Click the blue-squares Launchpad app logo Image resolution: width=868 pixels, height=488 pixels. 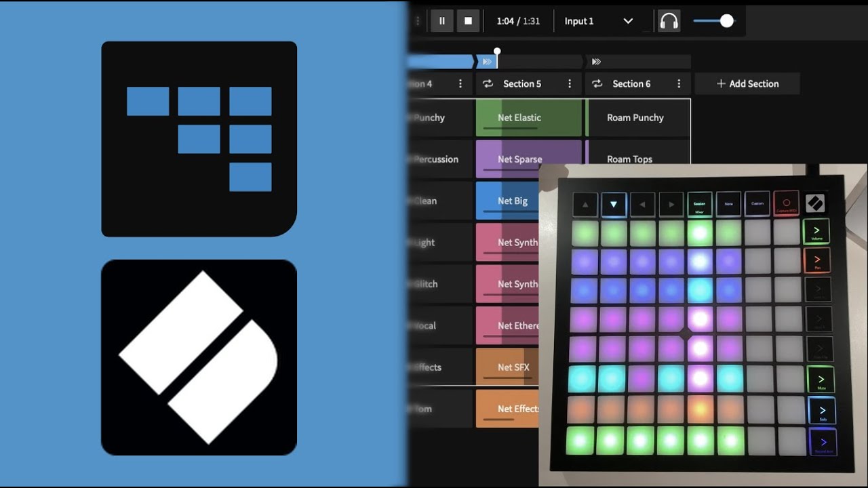pyautogui.click(x=199, y=139)
